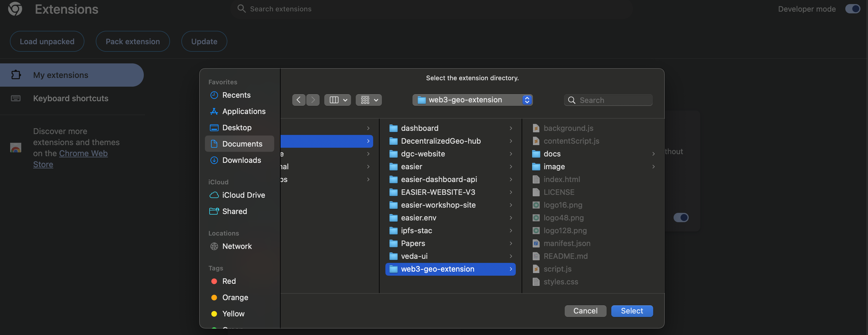
Task: Click the Load unpacked button
Action: pos(47,41)
